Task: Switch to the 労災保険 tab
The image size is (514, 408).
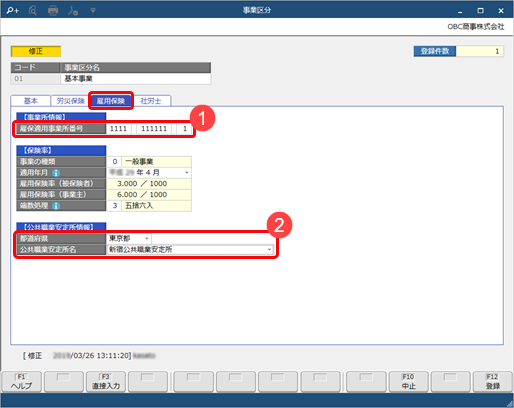Action: tap(70, 101)
